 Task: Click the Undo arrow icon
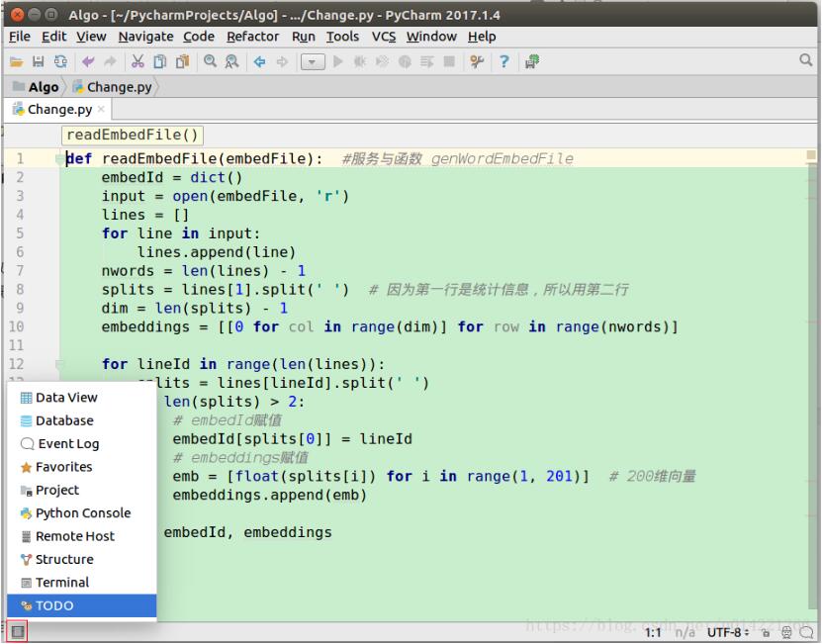86,61
